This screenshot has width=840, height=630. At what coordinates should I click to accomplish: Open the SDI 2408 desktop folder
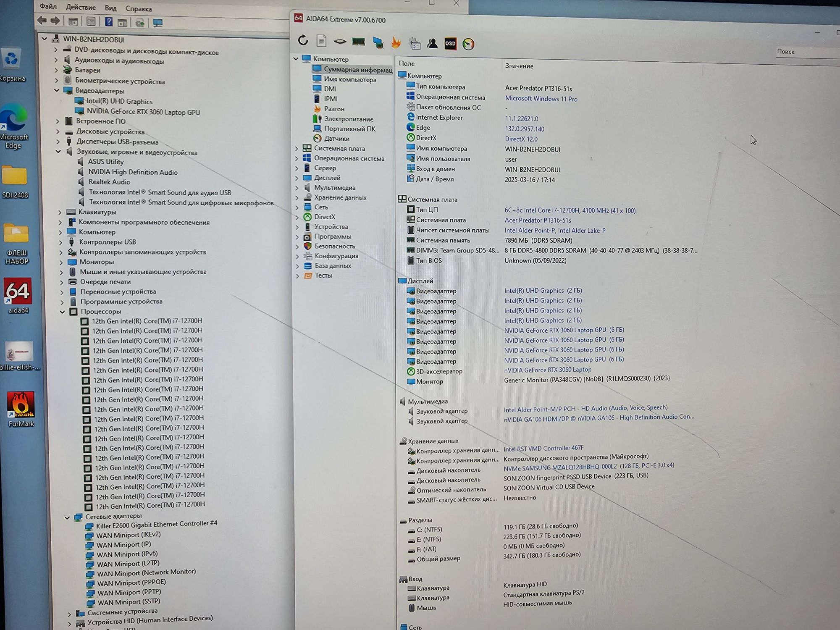click(x=15, y=181)
